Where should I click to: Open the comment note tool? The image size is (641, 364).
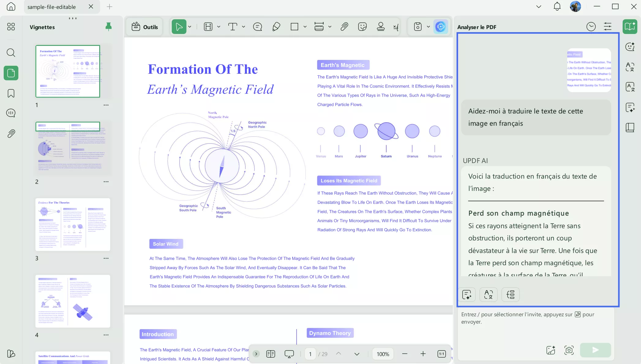coord(257,27)
